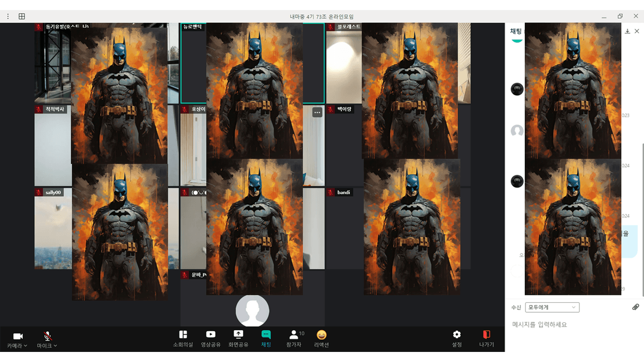Click the gray default avatar in chat

[x=517, y=131]
